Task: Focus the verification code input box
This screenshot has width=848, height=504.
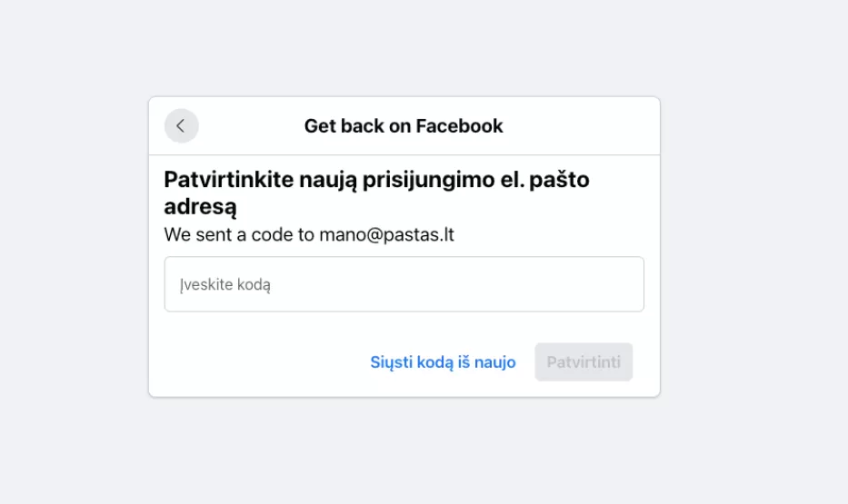Action: click(404, 284)
